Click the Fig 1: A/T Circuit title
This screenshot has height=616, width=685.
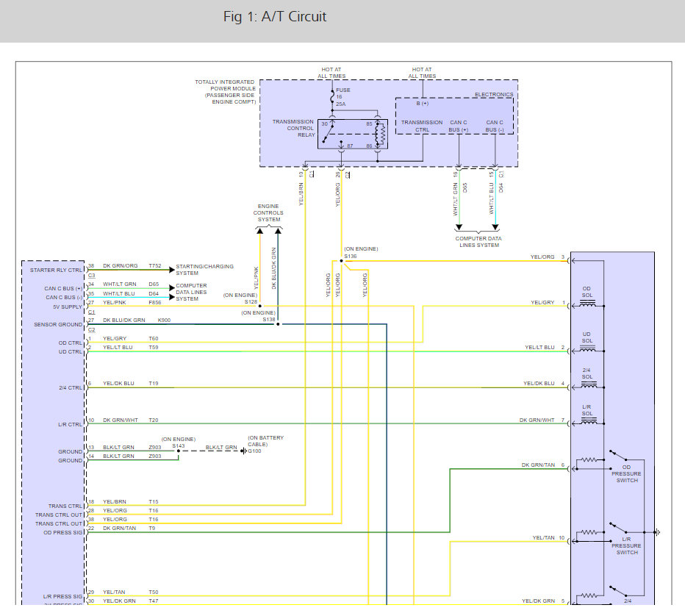pos(275,16)
